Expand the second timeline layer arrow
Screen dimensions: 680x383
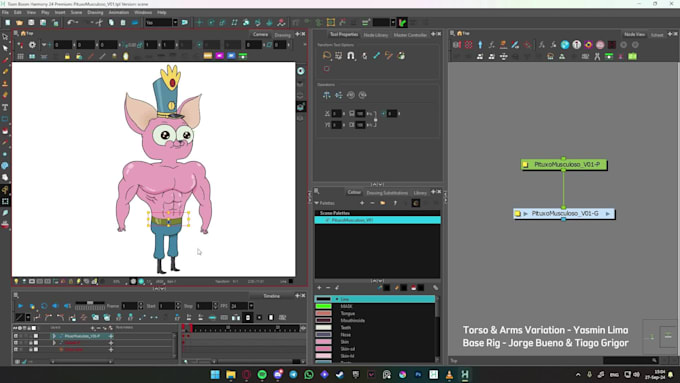click(54, 343)
